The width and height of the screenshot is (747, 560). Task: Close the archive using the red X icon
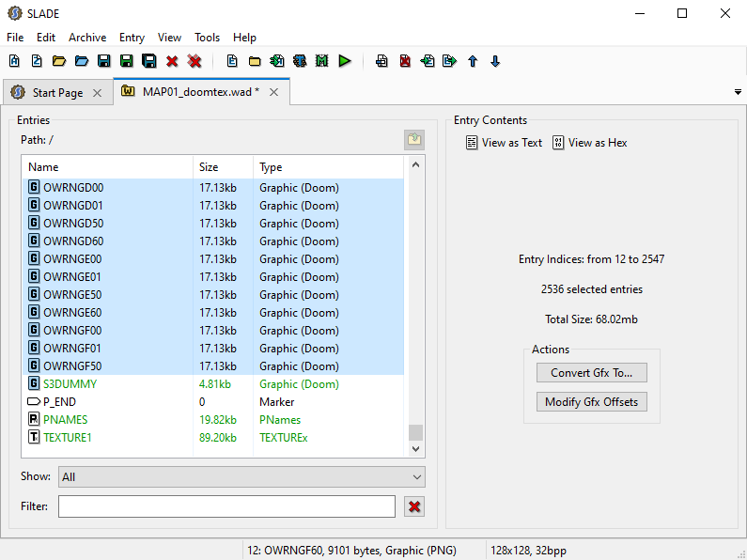tap(172, 61)
